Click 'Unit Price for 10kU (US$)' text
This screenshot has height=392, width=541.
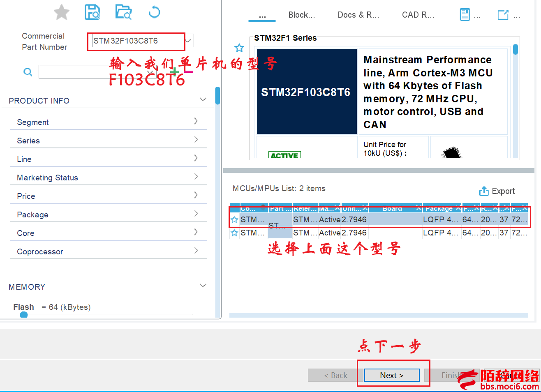click(385, 149)
